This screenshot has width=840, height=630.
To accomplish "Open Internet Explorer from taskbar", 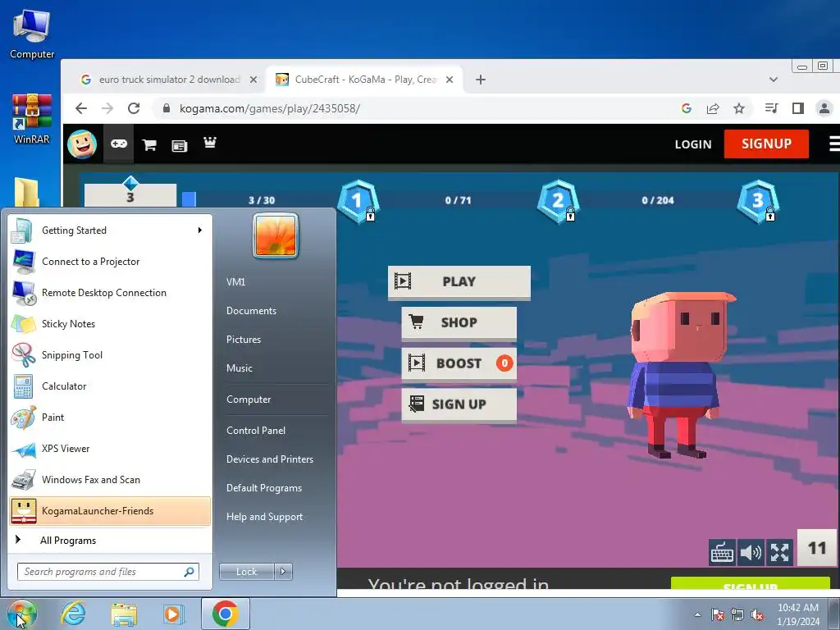I will coord(73,614).
